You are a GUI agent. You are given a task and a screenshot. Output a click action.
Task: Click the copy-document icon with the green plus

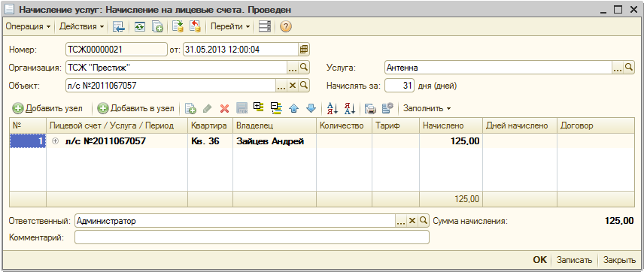[157, 26]
